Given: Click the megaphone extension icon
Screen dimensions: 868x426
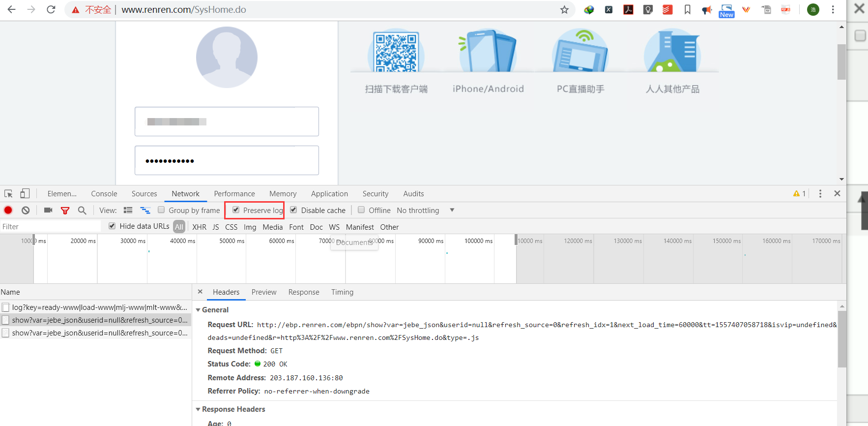Looking at the screenshot, I should 707,10.
